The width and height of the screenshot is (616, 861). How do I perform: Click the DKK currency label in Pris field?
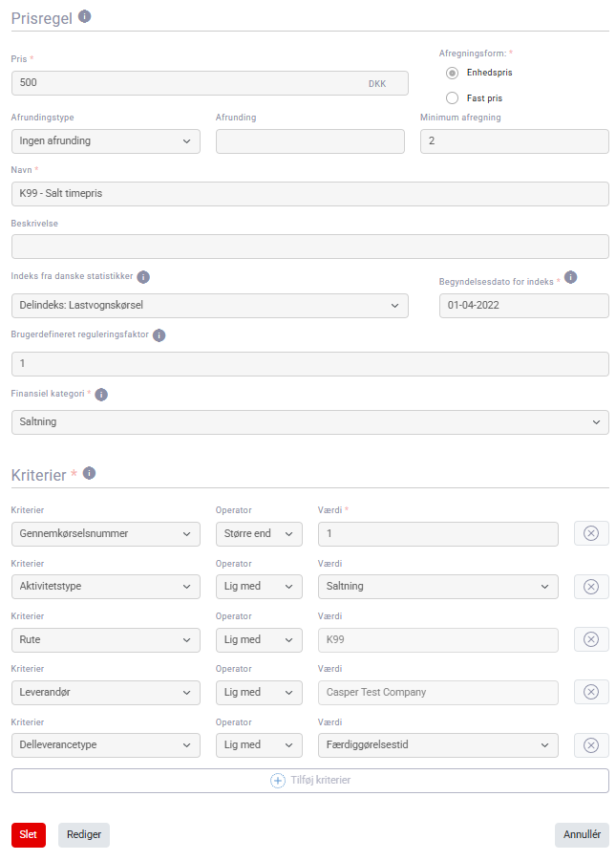tap(377, 84)
